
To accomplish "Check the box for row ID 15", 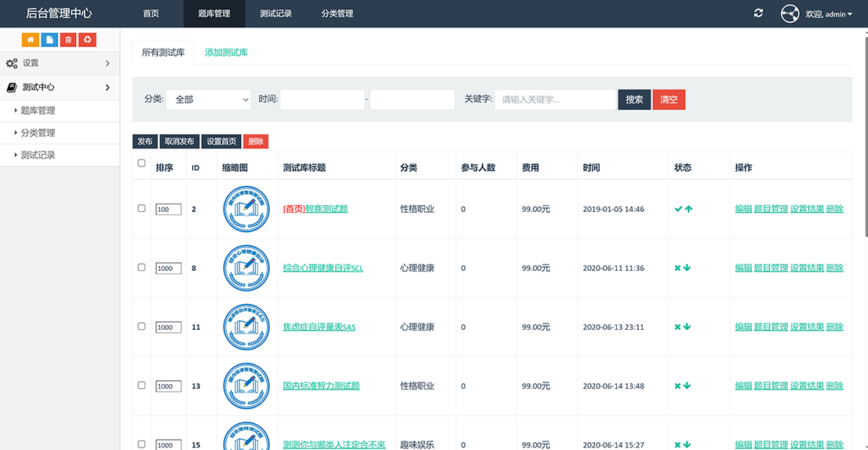I will [x=141, y=444].
